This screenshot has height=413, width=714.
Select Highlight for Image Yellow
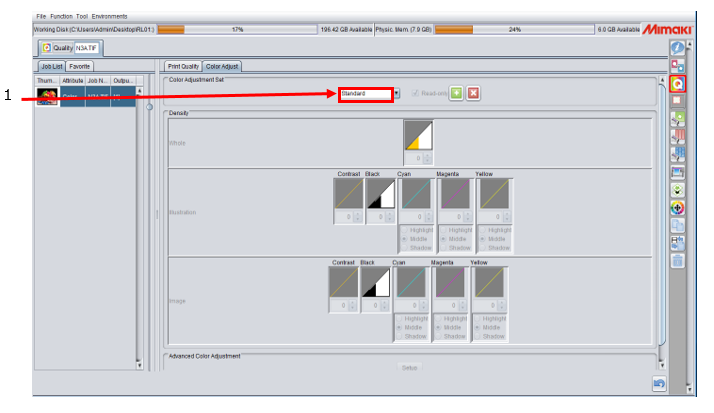(x=477, y=319)
